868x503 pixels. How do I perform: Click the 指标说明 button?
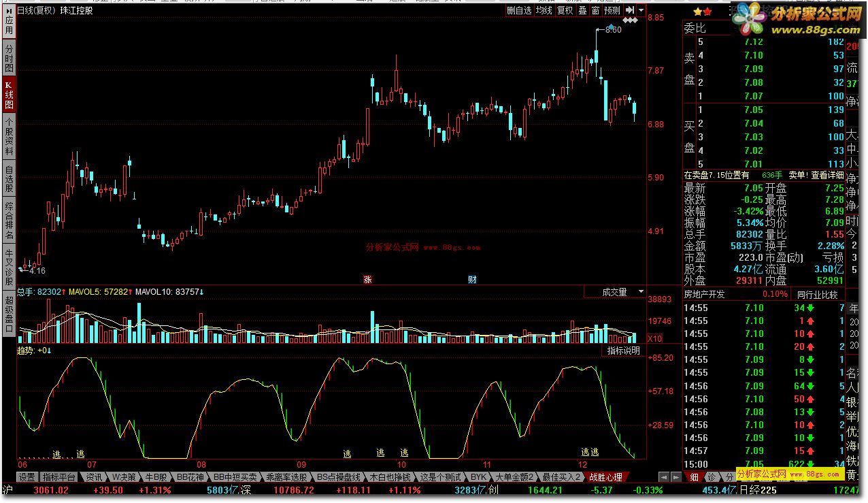(624, 351)
